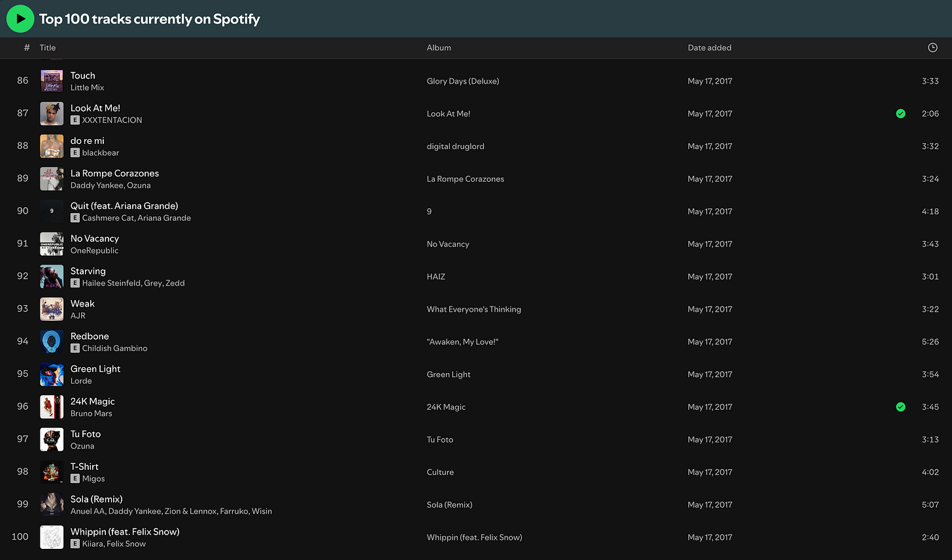The height and width of the screenshot is (560, 952).
Task: Select the track title Redbone
Action: pos(90,337)
